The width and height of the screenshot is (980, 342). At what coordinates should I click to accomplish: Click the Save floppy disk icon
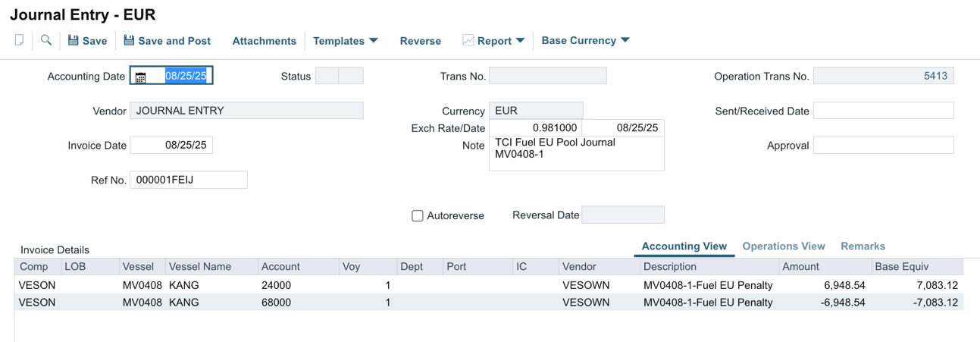[x=74, y=40]
